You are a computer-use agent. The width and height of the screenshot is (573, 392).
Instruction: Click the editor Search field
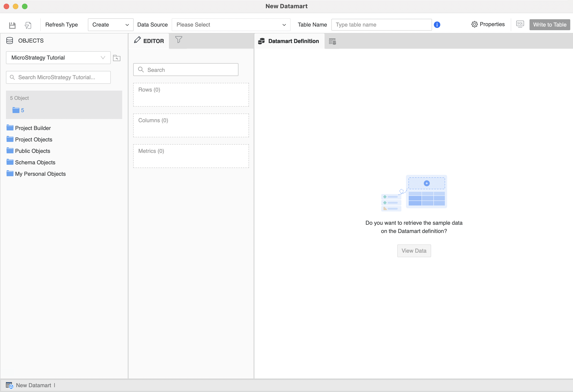coord(186,70)
